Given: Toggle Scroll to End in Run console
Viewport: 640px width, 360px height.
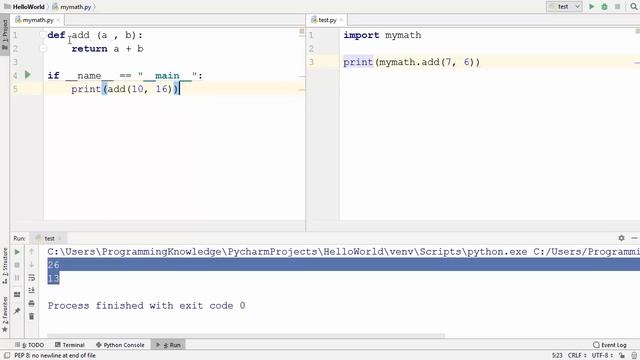Looking at the screenshot, I should 31,291.
